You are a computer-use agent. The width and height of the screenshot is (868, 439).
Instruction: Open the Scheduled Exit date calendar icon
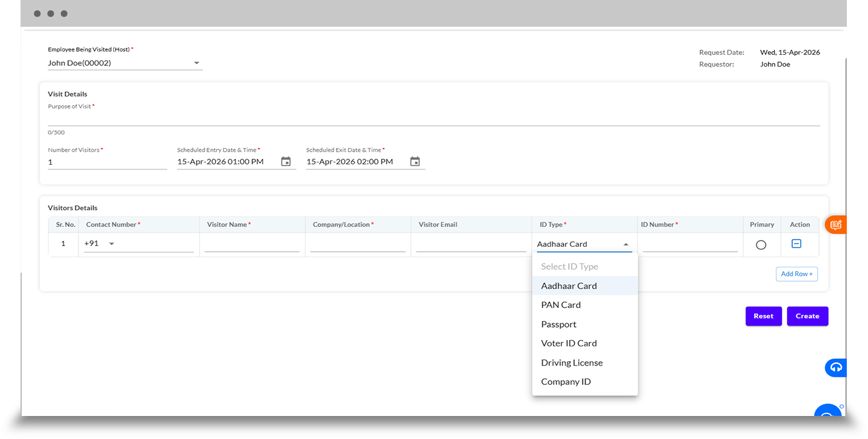pyautogui.click(x=415, y=162)
